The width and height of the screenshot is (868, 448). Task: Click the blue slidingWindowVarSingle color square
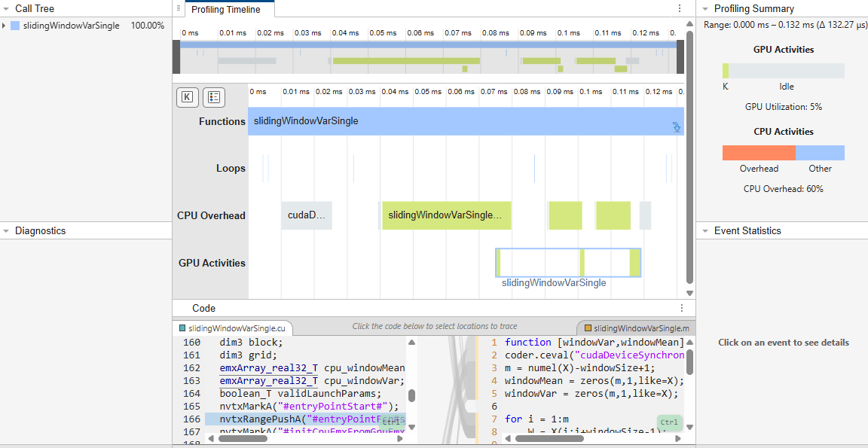[15, 26]
